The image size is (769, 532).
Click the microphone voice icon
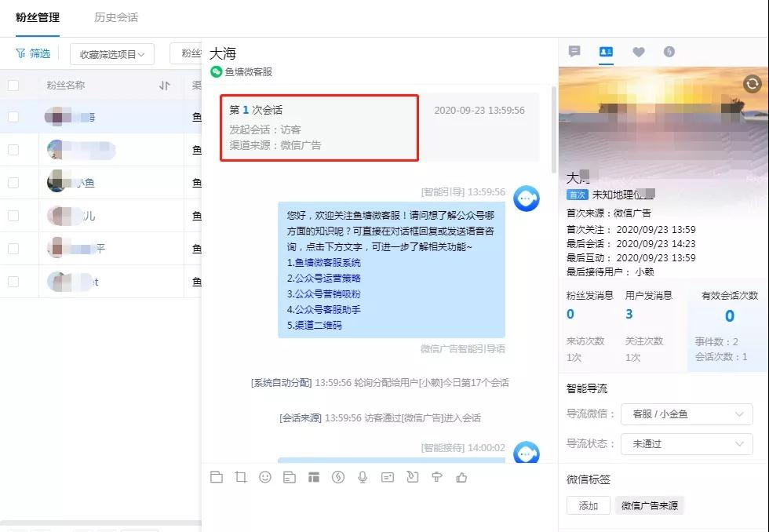point(363,477)
